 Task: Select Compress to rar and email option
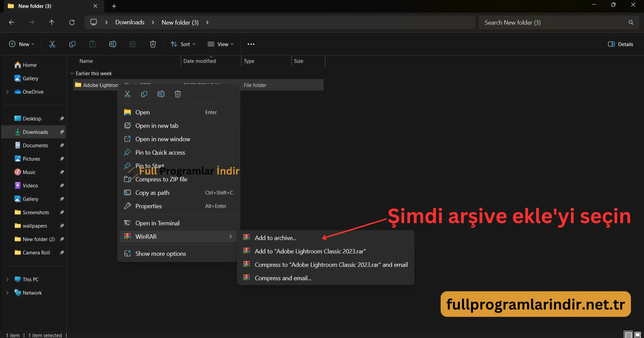click(325, 265)
